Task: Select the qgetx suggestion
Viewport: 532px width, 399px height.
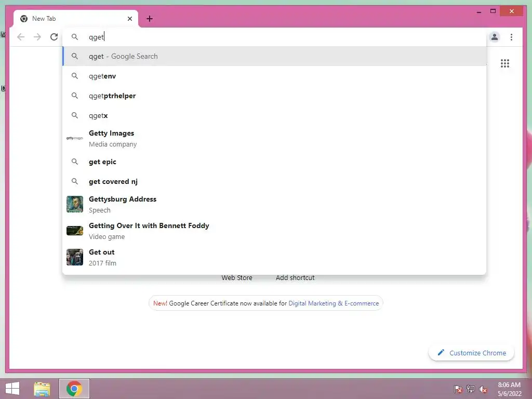Action: [274, 115]
